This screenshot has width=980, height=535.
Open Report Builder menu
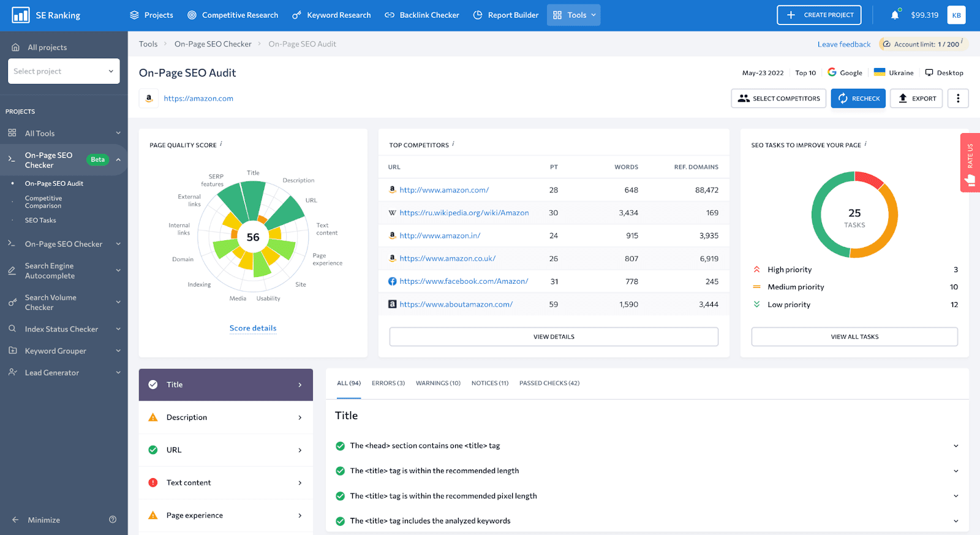[x=506, y=15]
